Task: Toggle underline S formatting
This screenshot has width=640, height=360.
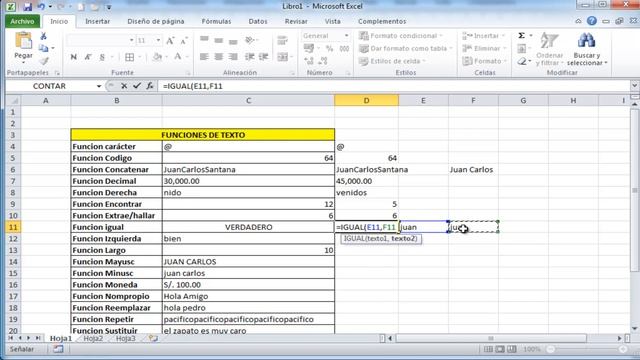Action: pyautogui.click(x=102, y=57)
